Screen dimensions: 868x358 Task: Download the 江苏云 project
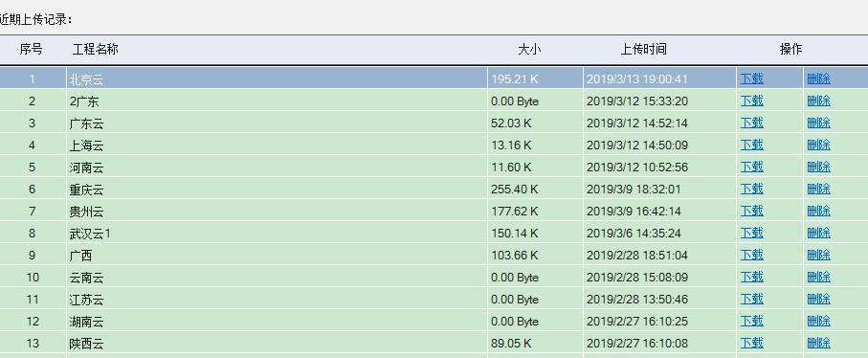[x=752, y=299]
